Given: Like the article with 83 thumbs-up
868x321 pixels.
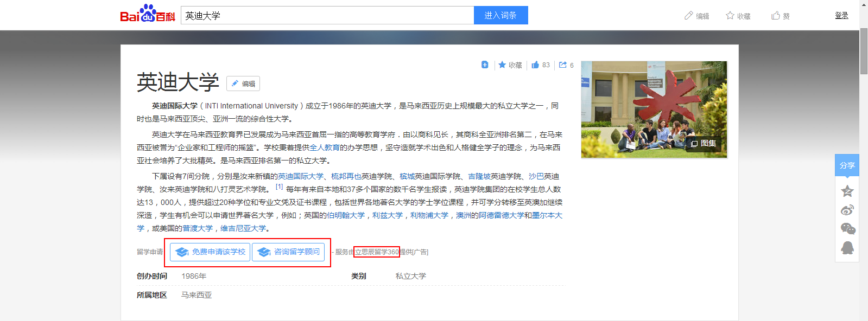Looking at the screenshot, I should [x=540, y=65].
